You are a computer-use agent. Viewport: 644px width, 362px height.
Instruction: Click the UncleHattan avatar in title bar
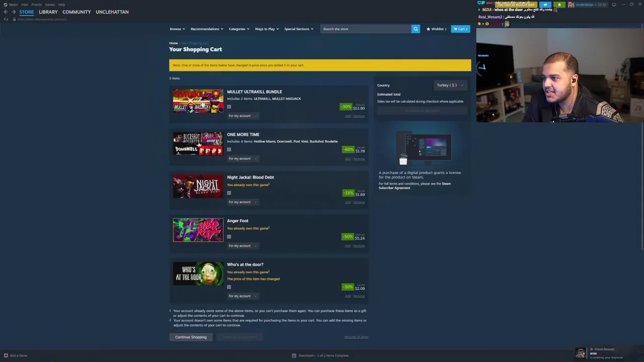pyautogui.click(x=571, y=5)
